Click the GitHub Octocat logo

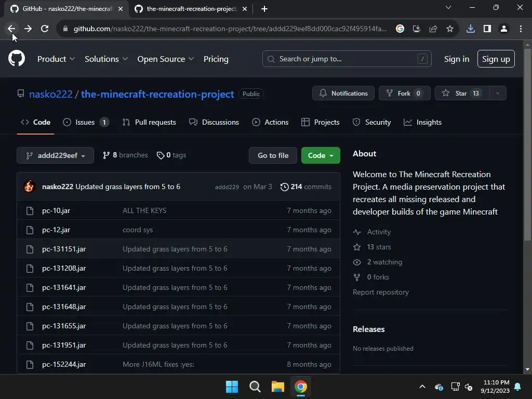click(x=17, y=58)
